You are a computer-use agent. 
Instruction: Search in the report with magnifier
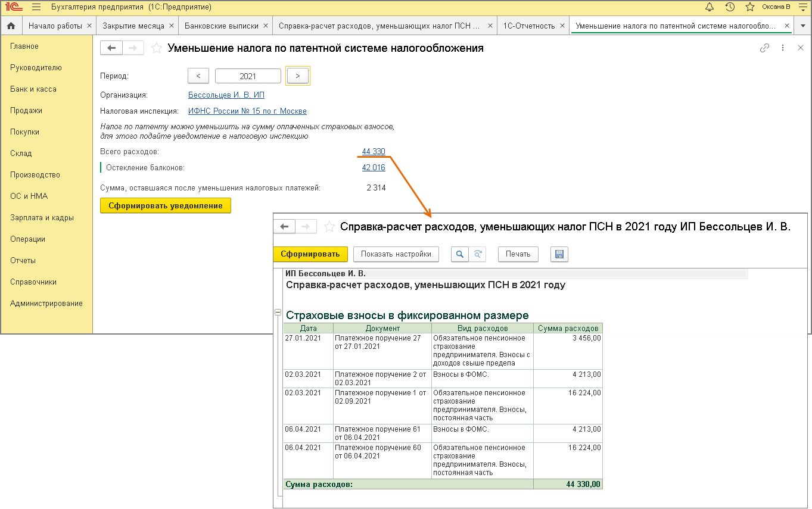(459, 254)
